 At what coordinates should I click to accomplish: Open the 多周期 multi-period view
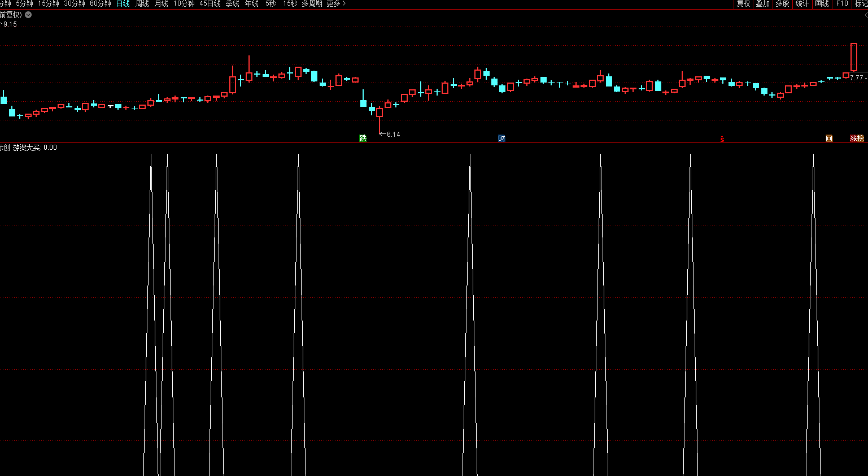tap(312, 4)
